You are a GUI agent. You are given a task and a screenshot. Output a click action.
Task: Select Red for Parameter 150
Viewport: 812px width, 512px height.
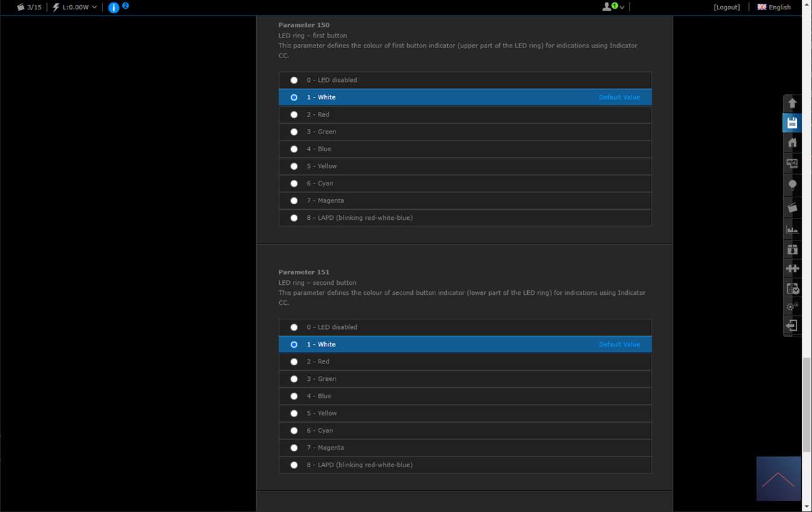pos(294,115)
